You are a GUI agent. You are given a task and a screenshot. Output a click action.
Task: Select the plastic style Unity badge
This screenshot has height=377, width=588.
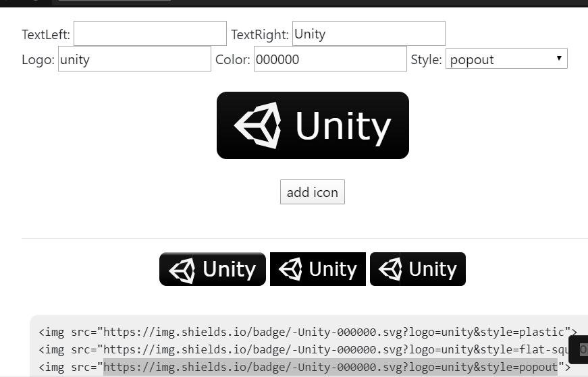(213, 269)
